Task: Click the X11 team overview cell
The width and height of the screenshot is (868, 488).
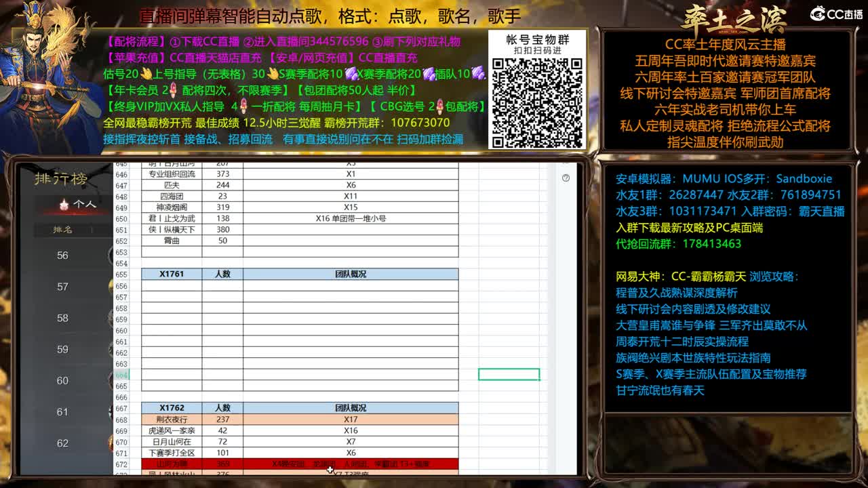Action: (x=351, y=197)
